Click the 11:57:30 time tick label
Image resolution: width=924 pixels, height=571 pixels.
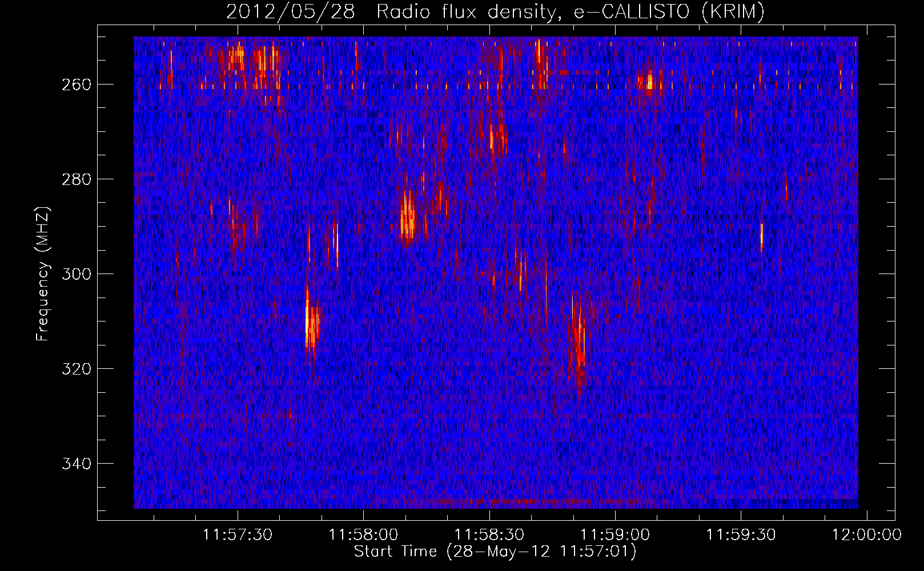coord(238,534)
